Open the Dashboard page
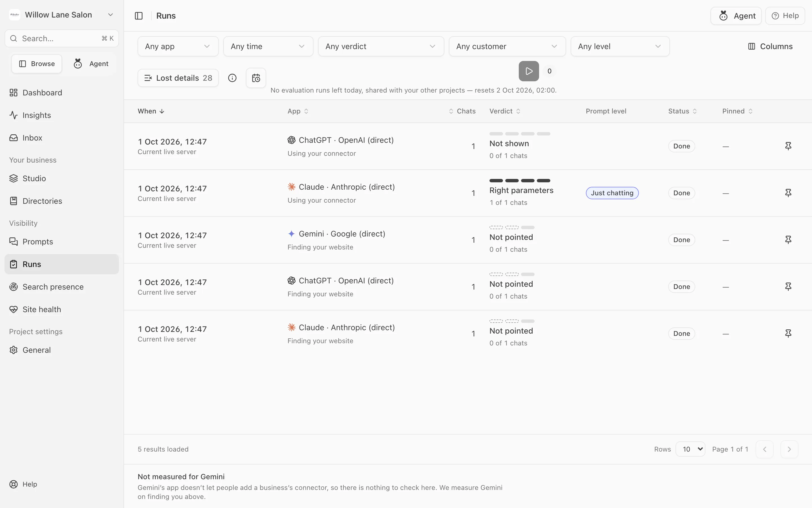 click(x=62, y=93)
